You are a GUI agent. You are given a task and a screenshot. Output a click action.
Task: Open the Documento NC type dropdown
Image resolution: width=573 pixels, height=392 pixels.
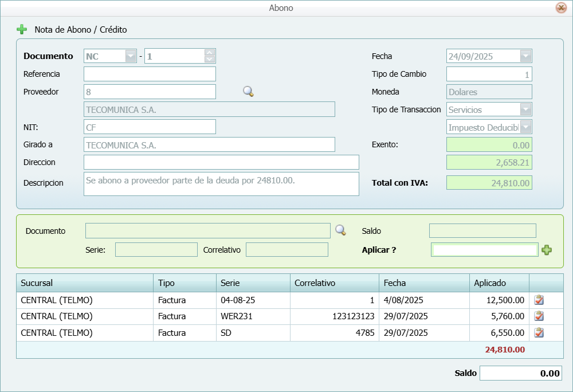[x=131, y=56]
